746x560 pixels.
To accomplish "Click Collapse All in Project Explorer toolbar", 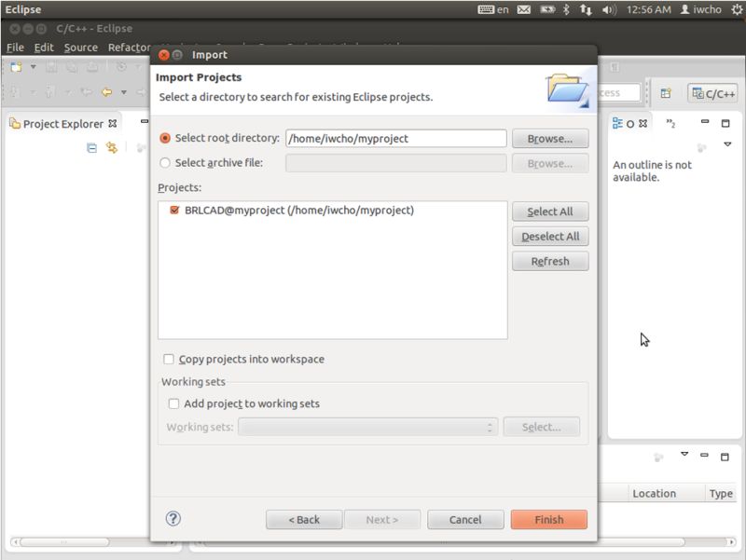I will [90, 147].
